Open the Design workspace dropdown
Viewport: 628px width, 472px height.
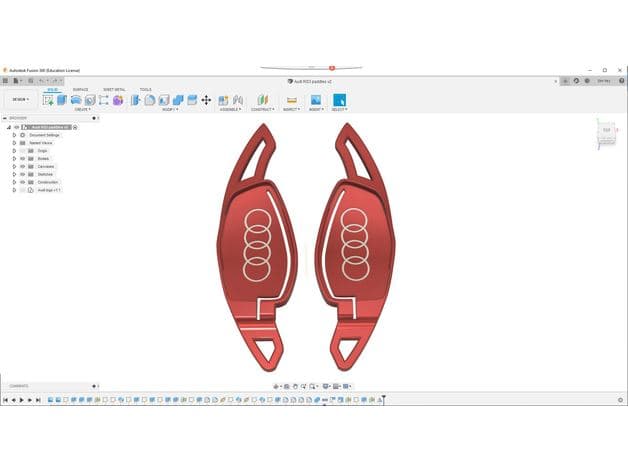21,99
